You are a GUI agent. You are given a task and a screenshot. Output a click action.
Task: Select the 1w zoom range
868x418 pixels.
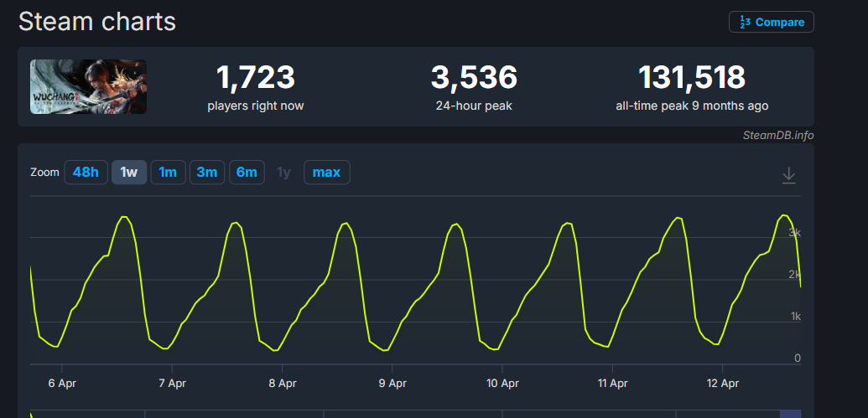tap(129, 172)
